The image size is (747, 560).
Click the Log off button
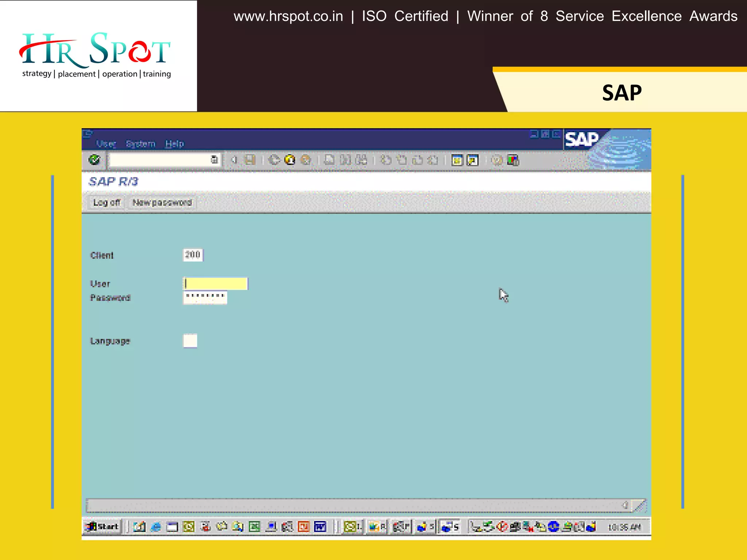tap(107, 203)
